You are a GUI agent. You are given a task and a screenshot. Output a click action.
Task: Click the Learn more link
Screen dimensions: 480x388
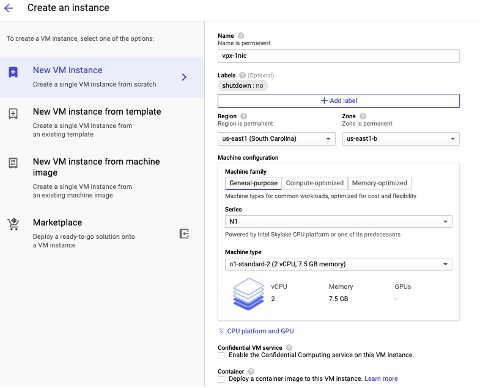pyautogui.click(x=381, y=379)
